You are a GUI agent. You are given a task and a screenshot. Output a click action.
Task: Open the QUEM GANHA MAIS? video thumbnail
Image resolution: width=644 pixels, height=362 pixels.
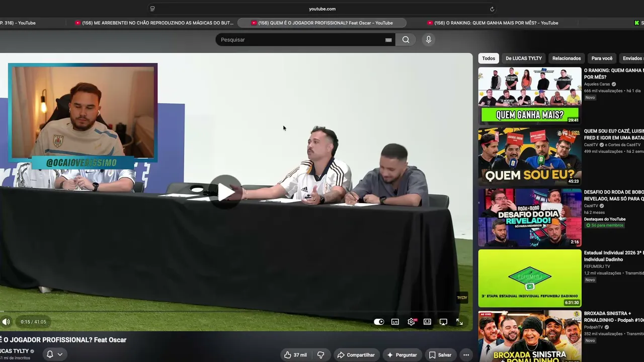(x=529, y=96)
